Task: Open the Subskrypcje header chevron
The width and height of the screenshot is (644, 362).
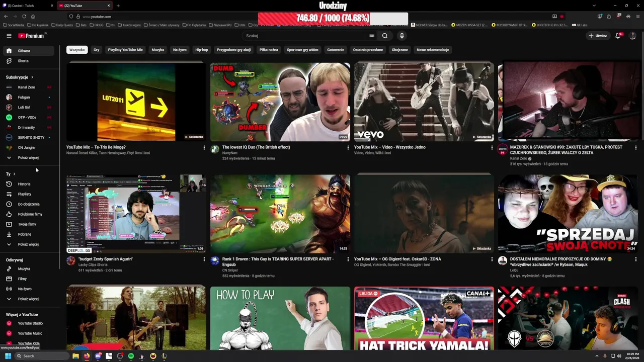Action: coord(32,77)
